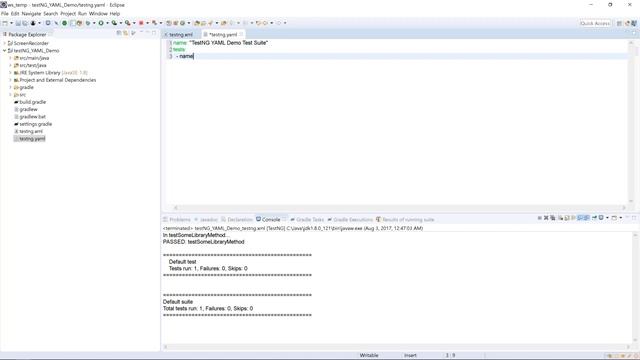Click the red Stop toolbar icon

[x=141, y=23]
